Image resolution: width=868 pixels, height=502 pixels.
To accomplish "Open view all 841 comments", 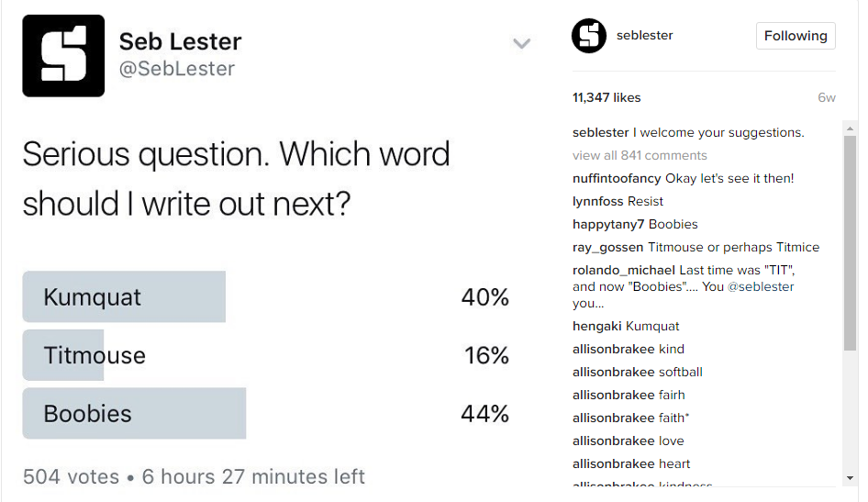I will click(x=640, y=155).
